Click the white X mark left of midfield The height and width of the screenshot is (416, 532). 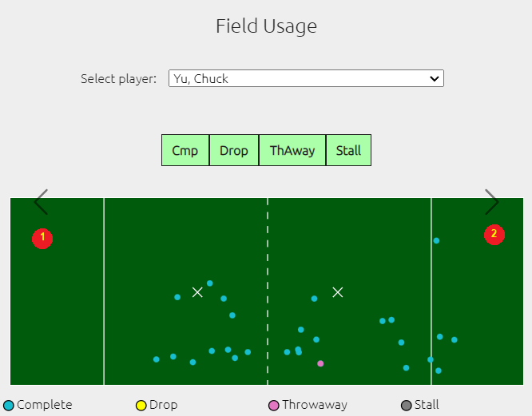(197, 292)
